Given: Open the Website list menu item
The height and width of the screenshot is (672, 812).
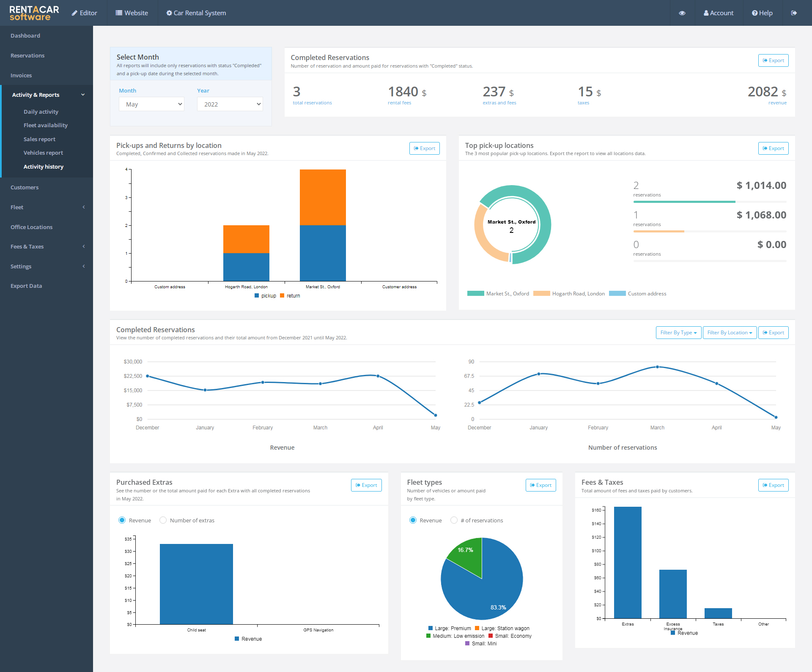Looking at the screenshot, I should pos(132,13).
